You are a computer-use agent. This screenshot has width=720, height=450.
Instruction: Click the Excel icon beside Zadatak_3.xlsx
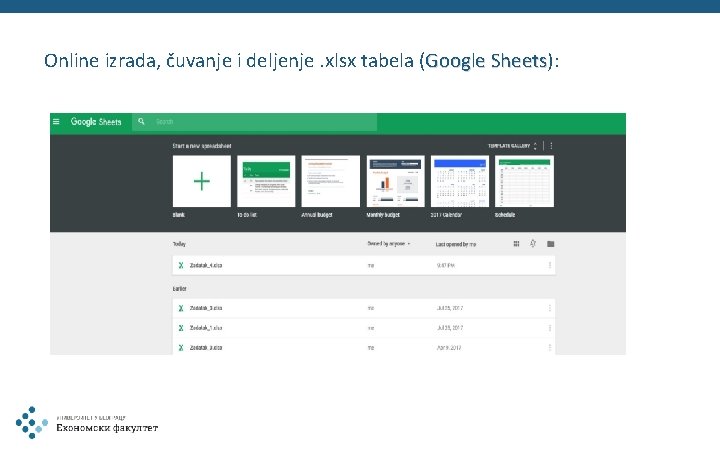coord(181,308)
